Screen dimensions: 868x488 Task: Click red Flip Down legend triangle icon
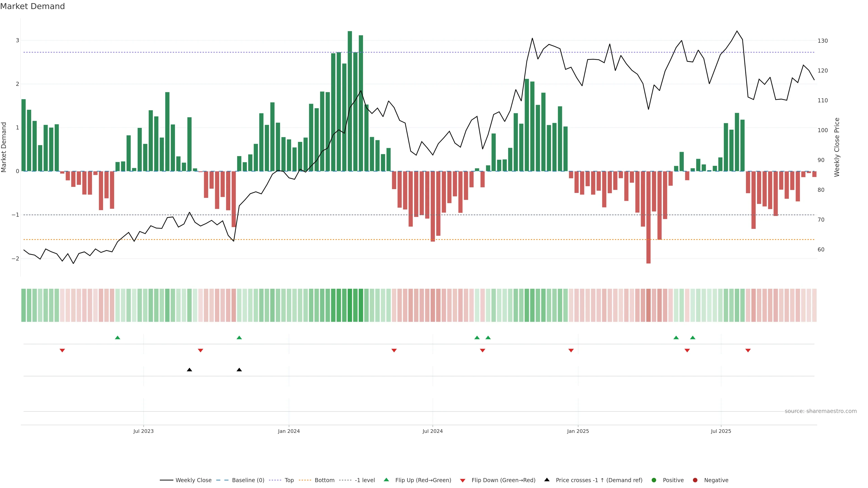tap(463, 481)
